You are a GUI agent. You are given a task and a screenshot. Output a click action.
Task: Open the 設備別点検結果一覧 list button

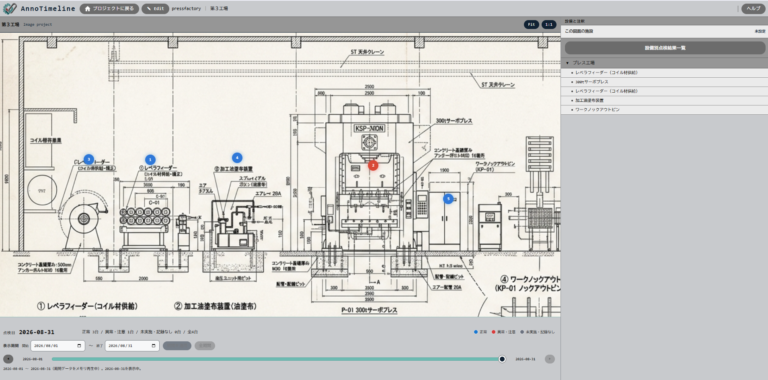click(665, 48)
